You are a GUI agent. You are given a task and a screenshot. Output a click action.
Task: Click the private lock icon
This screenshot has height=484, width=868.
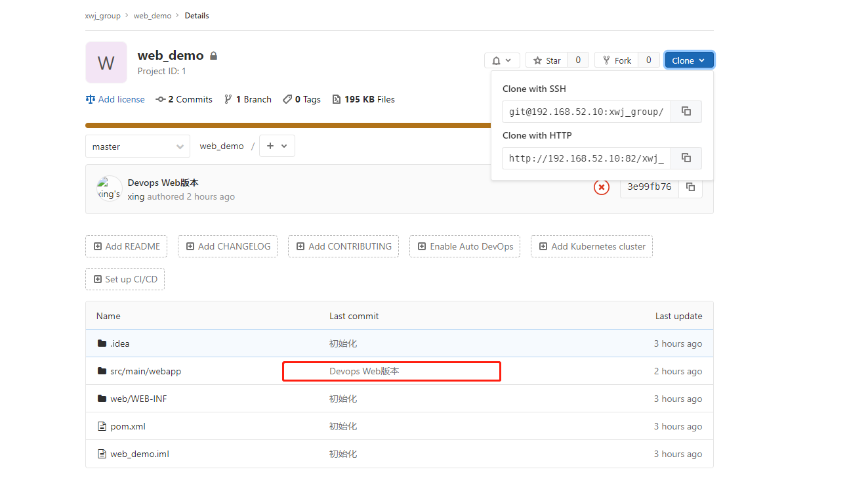(213, 56)
